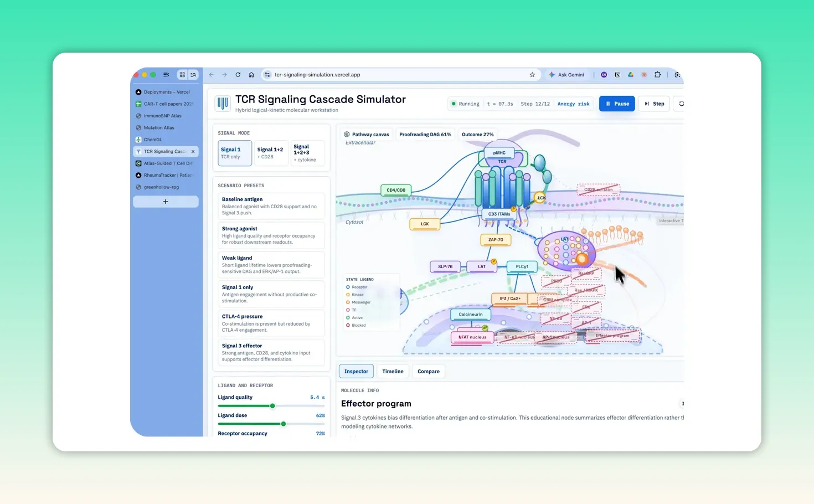Click the Ligand dose slider handle

(284, 424)
